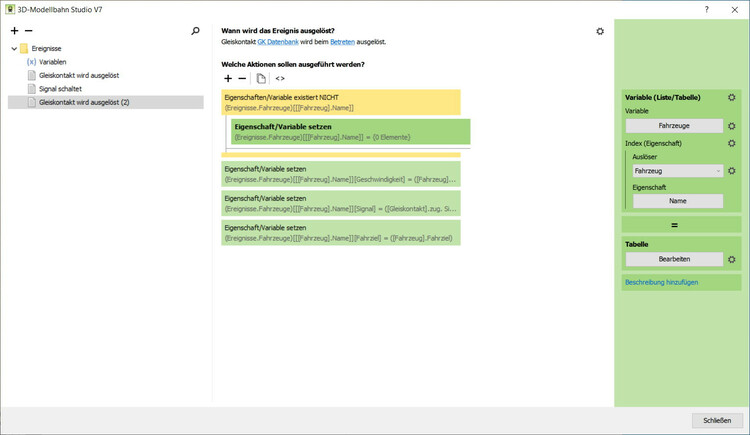This screenshot has width=750, height=435.
Task: Collapse the Ereignisse tree folder
Action: tap(14, 48)
